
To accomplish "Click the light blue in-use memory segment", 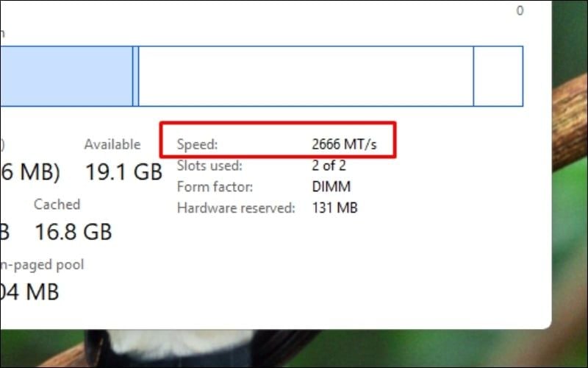I will tap(66, 77).
